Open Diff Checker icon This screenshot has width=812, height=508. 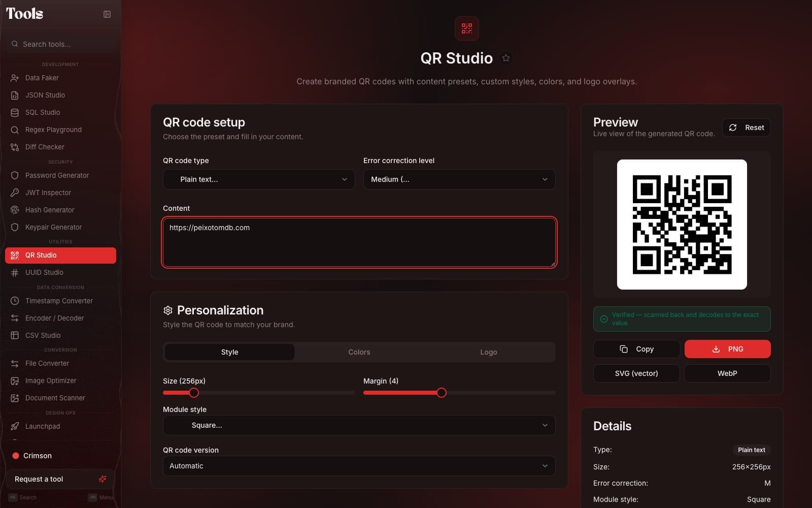tap(15, 147)
